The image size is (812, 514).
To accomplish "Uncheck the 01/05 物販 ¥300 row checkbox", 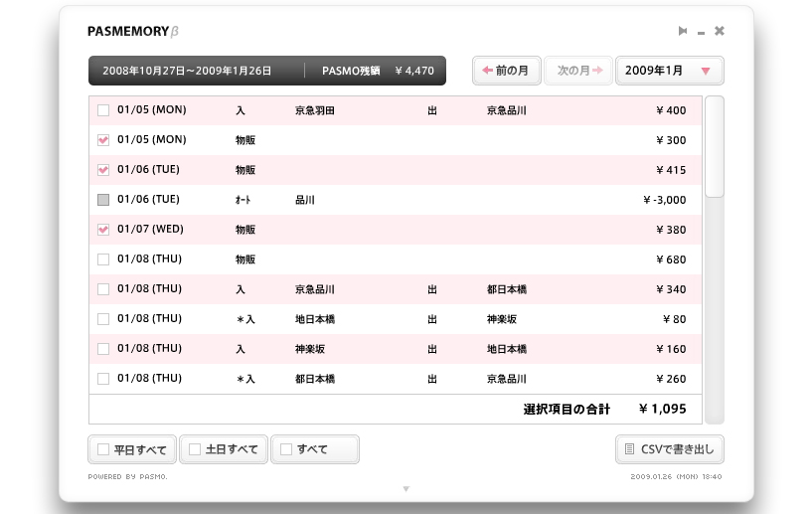I will point(103,140).
